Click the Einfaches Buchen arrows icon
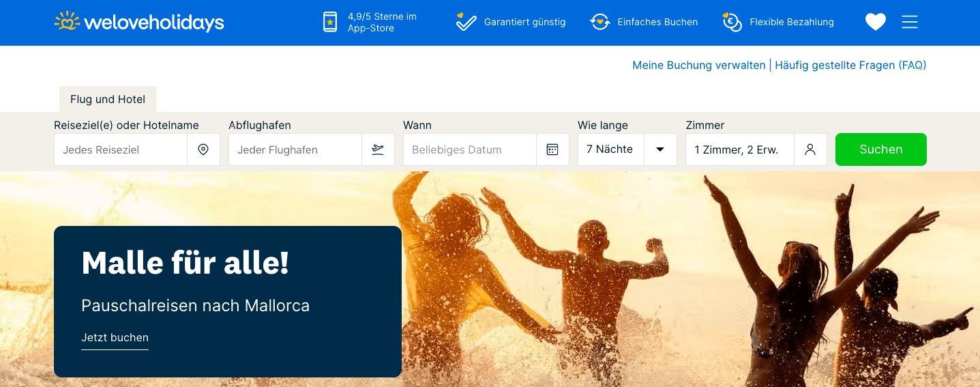This screenshot has height=387, width=980. (x=599, y=22)
